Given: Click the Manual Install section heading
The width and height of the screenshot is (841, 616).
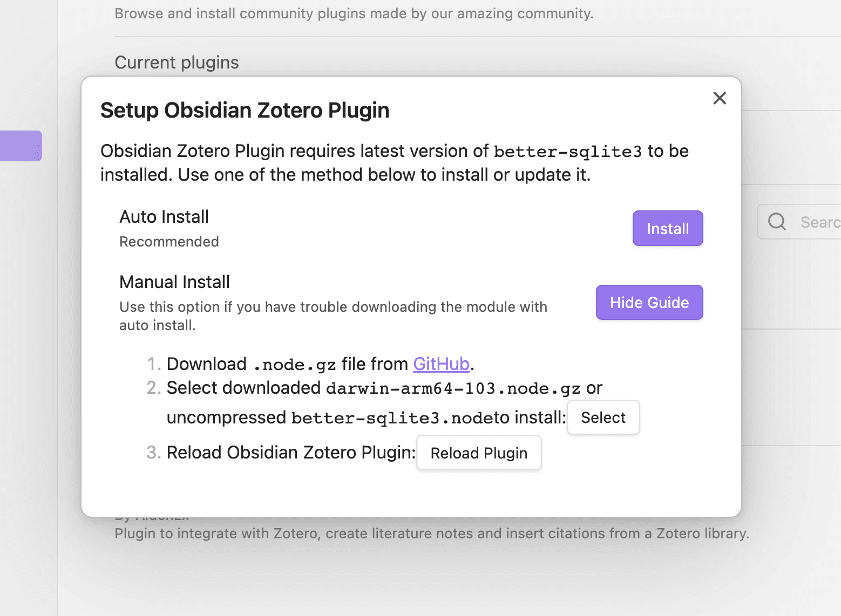Looking at the screenshot, I should [x=174, y=282].
